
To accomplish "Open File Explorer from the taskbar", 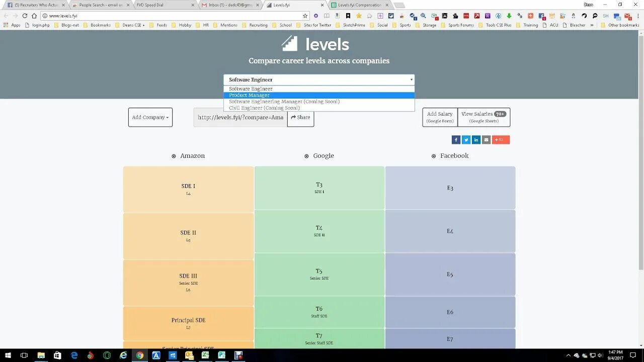I will click(x=41, y=355).
